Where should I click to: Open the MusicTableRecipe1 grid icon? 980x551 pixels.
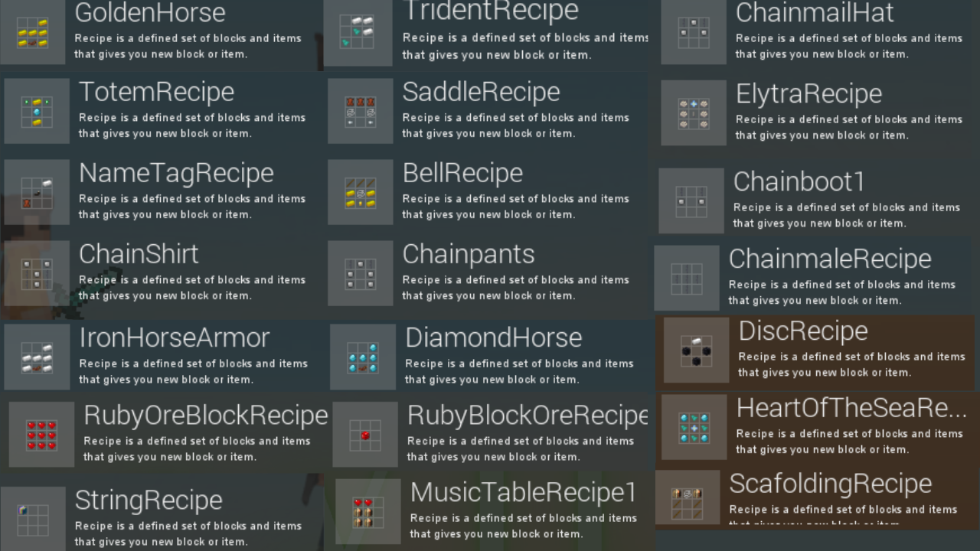368,511
